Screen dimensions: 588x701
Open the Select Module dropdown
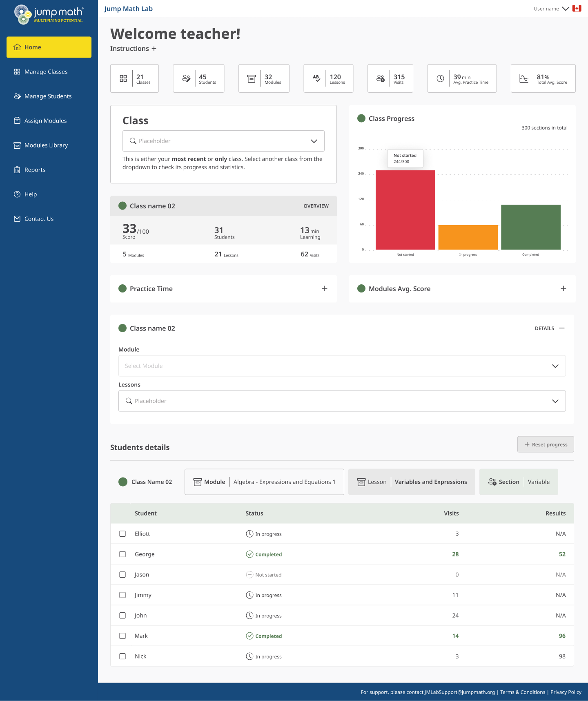coord(342,366)
